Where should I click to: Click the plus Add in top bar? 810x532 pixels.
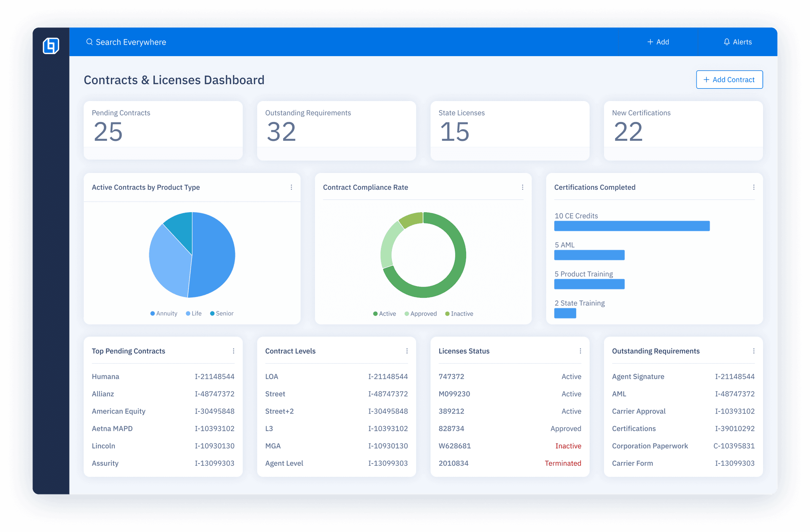[x=658, y=42]
